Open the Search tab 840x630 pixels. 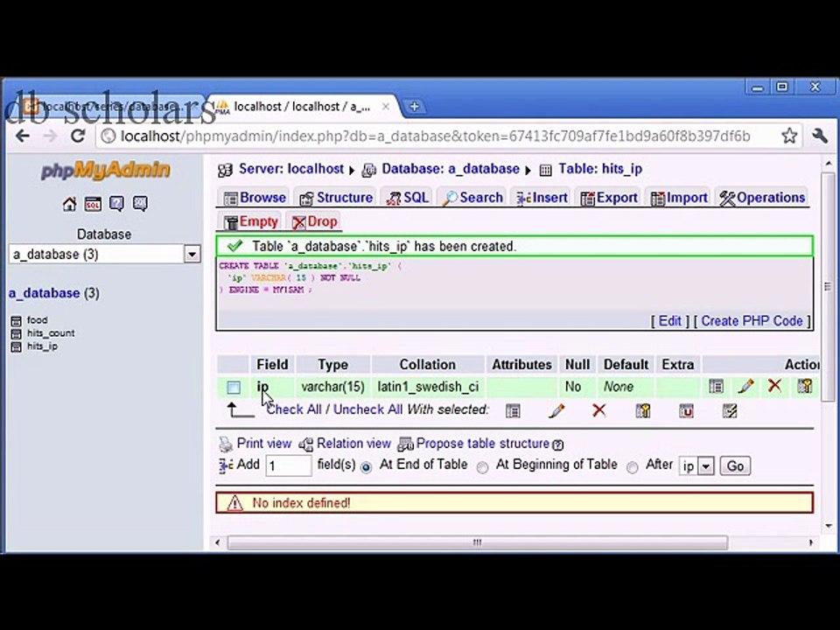point(472,198)
